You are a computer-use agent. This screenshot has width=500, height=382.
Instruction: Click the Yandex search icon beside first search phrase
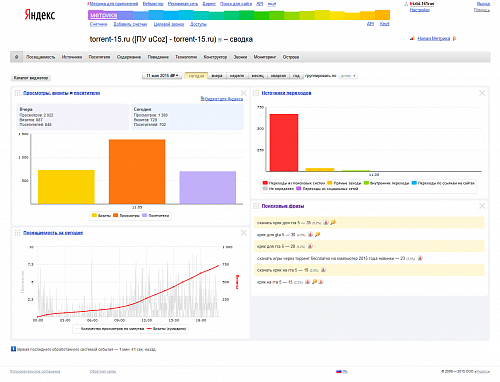326,222
